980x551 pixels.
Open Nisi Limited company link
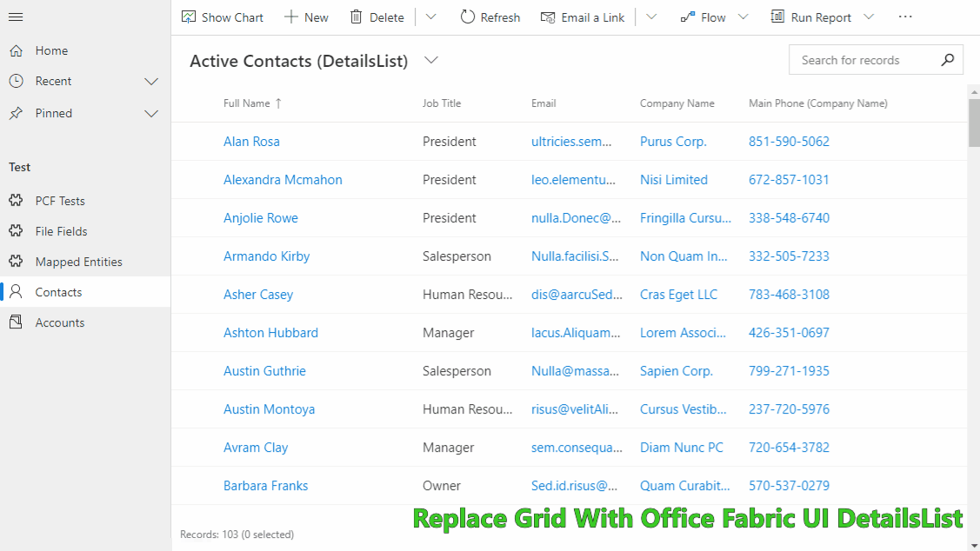click(x=674, y=180)
